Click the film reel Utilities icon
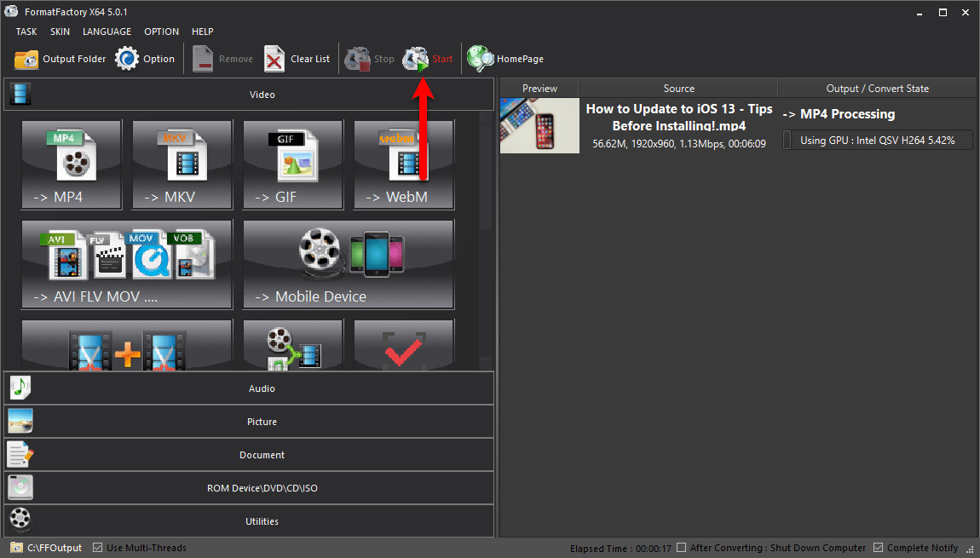Screen dimensions: 980x558 click(20, 520)
